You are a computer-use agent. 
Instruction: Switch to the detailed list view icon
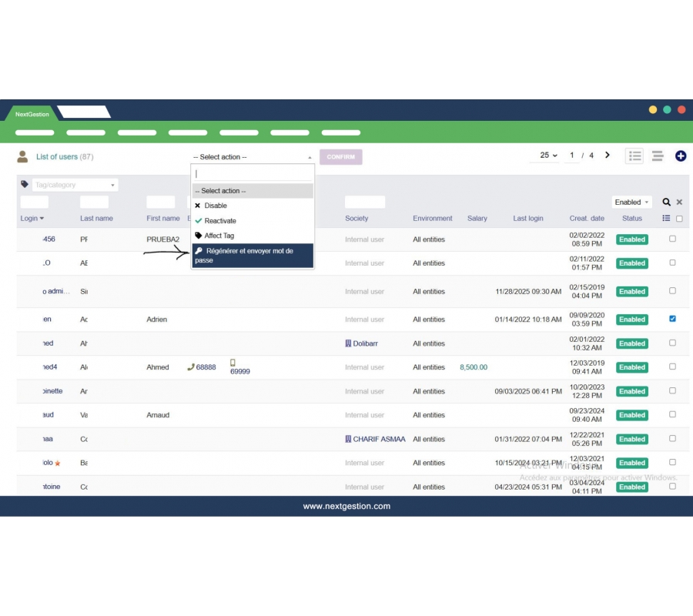(634, 156)
